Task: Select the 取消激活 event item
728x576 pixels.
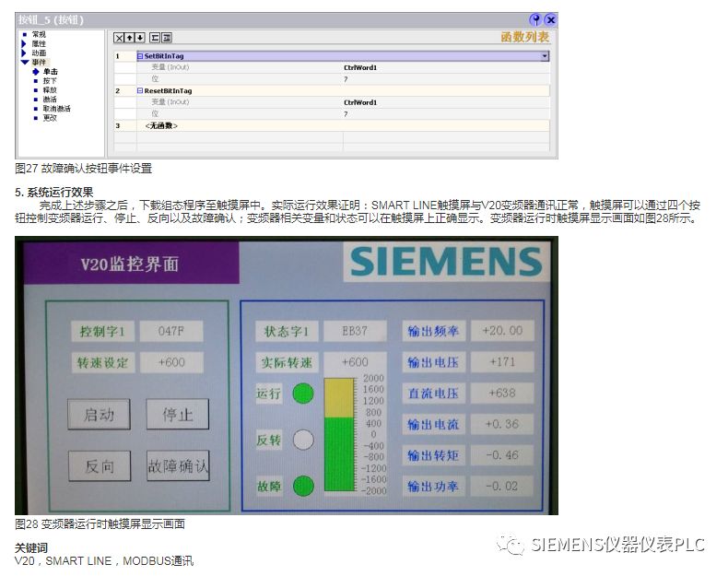Action: tap(56, 109)
